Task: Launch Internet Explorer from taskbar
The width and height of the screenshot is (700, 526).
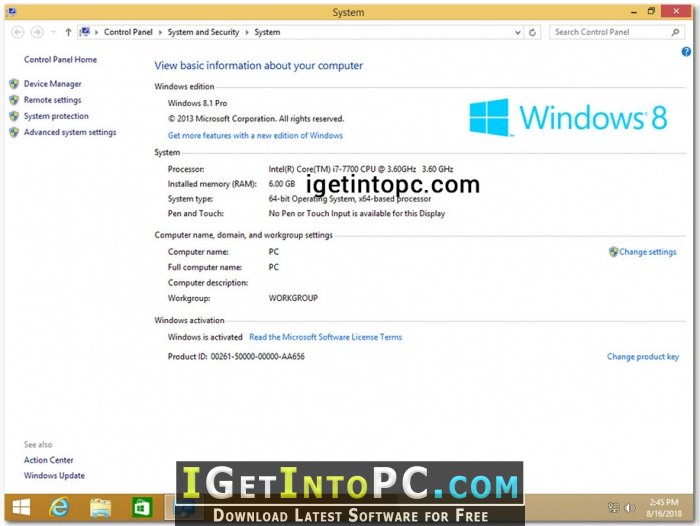Action: click(59, 507)
